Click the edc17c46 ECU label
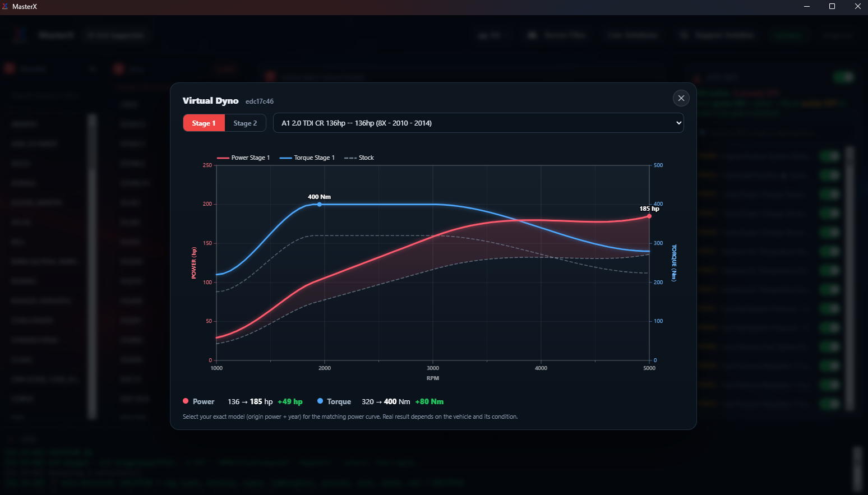 point(260,101)
